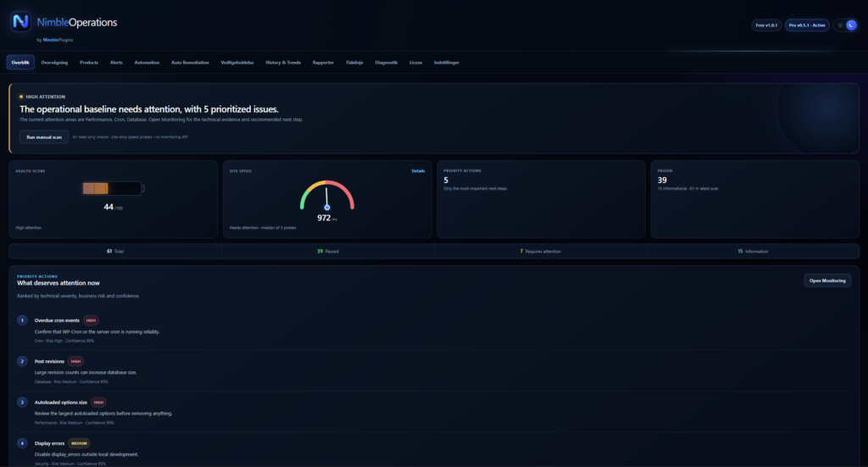Click the health score battery indicator
The width and height of the screenshot is (868, 467).
point(114,189)
